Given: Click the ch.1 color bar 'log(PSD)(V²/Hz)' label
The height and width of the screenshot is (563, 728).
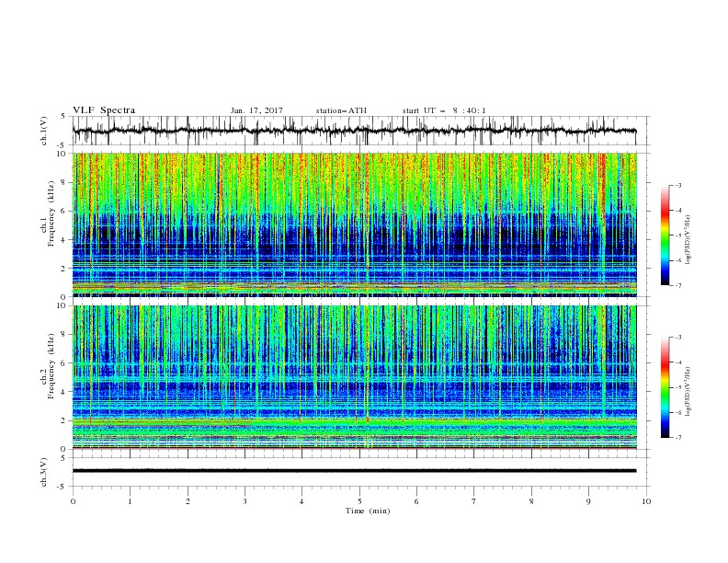Looking at the screenshot, I should [688, 240].
